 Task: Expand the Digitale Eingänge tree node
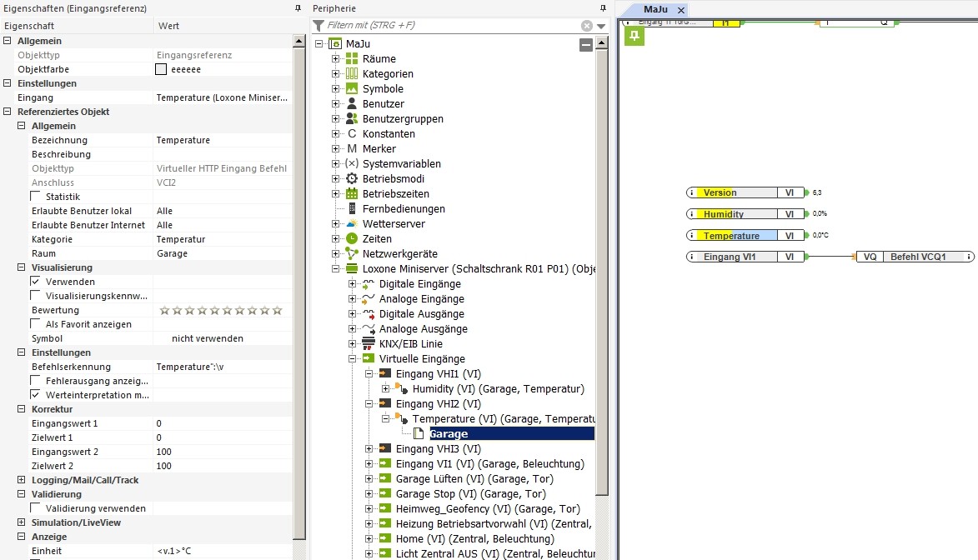(352, 284)
